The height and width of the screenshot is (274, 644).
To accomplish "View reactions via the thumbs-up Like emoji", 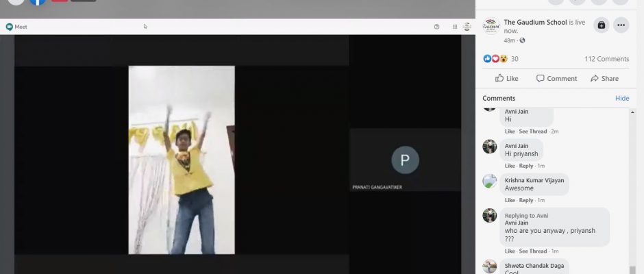I will coord(488,59).
